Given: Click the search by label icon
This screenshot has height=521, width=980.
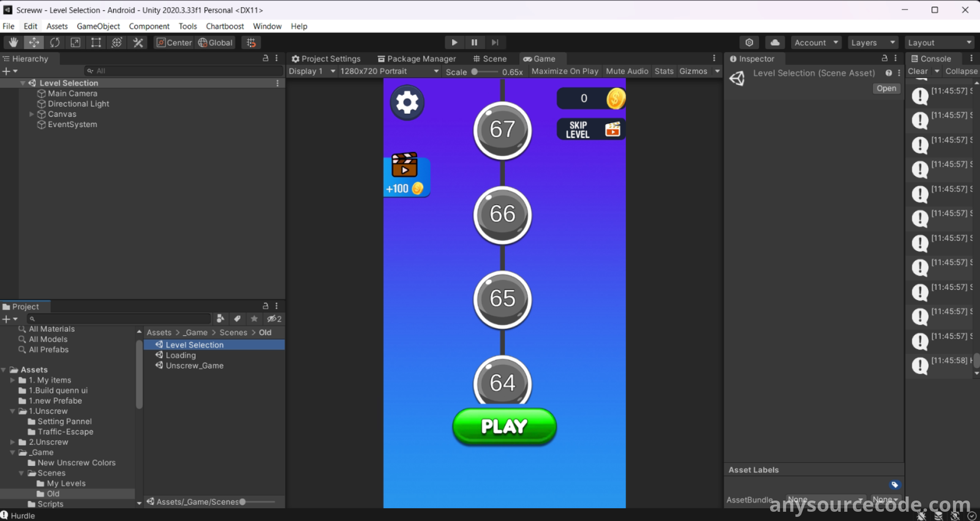Looking at the screenshot, I should pyautogui.click(x=237, y=319).
